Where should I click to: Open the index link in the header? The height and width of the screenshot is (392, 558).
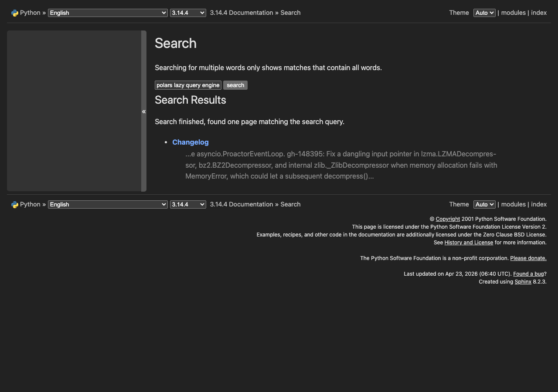(539, 13)
